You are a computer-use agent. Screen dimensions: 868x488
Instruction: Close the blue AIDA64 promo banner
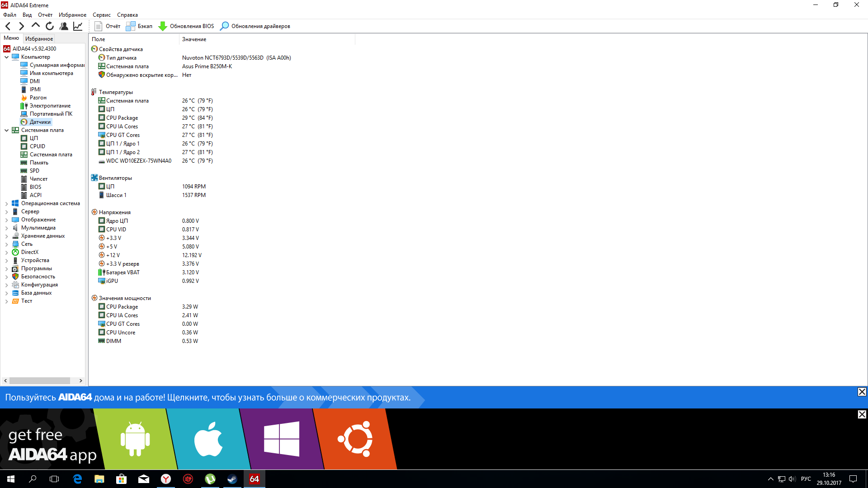coord(862,392)
